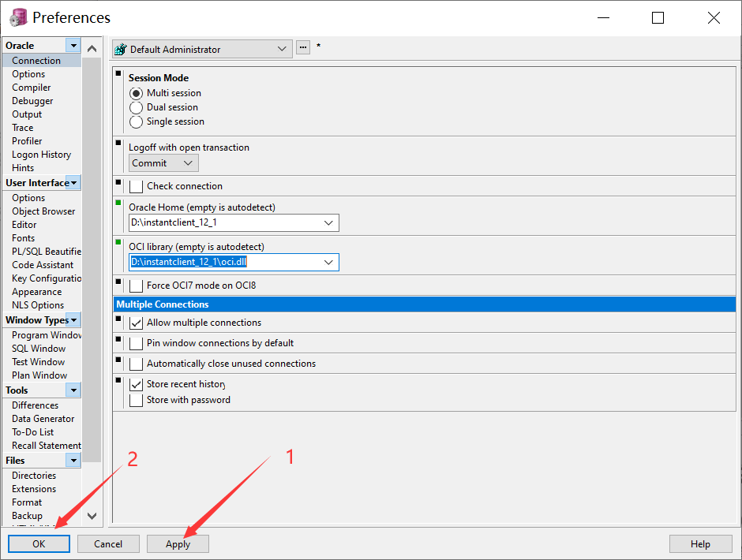Open Extensions preferences
Viewport: 742px width, 560px height.
[x=34, y=489]
